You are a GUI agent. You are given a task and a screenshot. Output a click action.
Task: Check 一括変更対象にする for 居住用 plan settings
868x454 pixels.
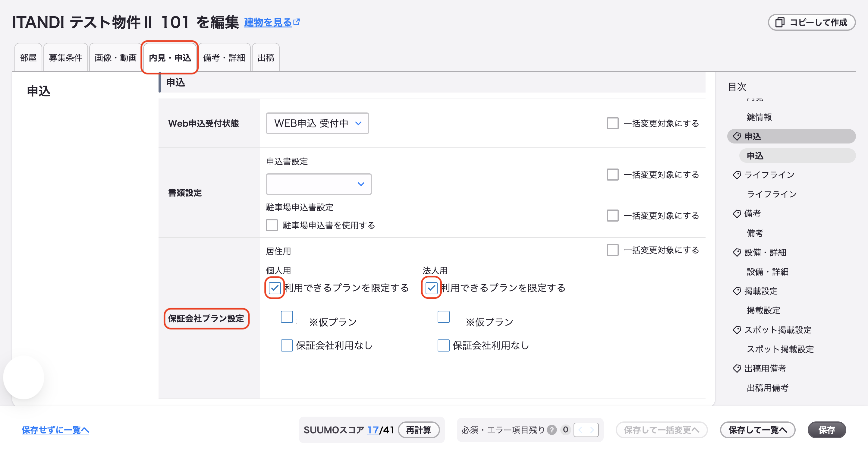[612, 250]
